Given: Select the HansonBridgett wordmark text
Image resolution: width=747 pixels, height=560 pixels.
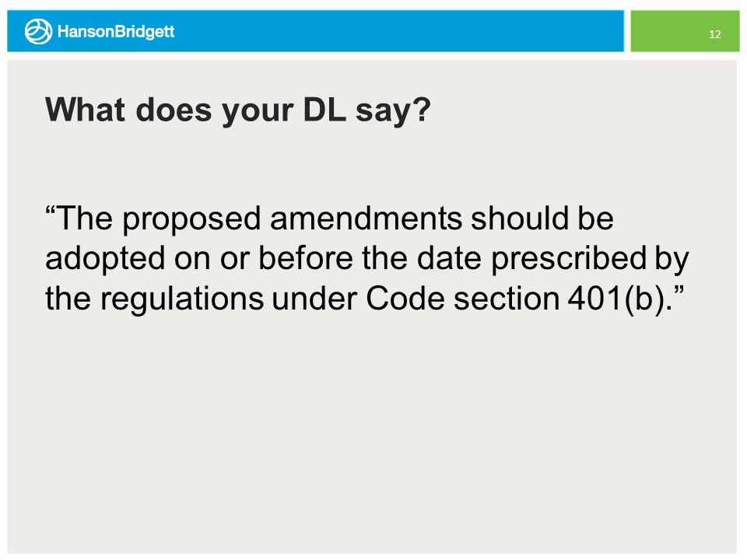Looking at the screenshot, I should pos(116,32).
